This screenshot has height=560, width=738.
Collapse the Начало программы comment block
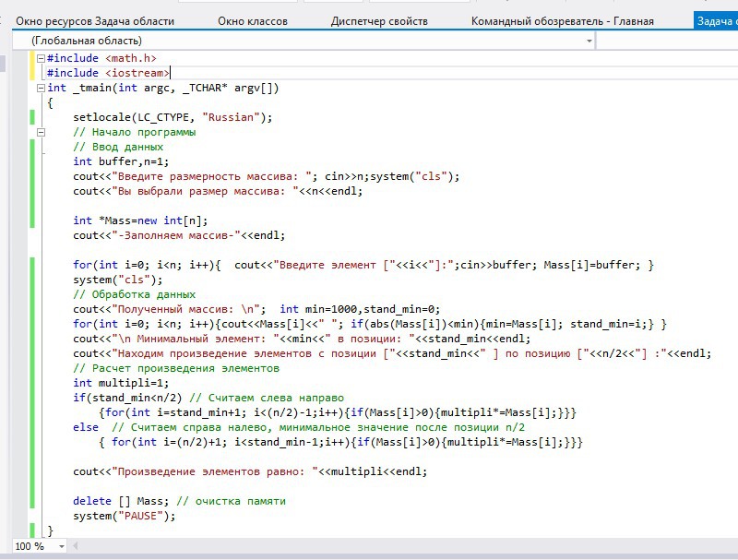[x=41, y=132]
